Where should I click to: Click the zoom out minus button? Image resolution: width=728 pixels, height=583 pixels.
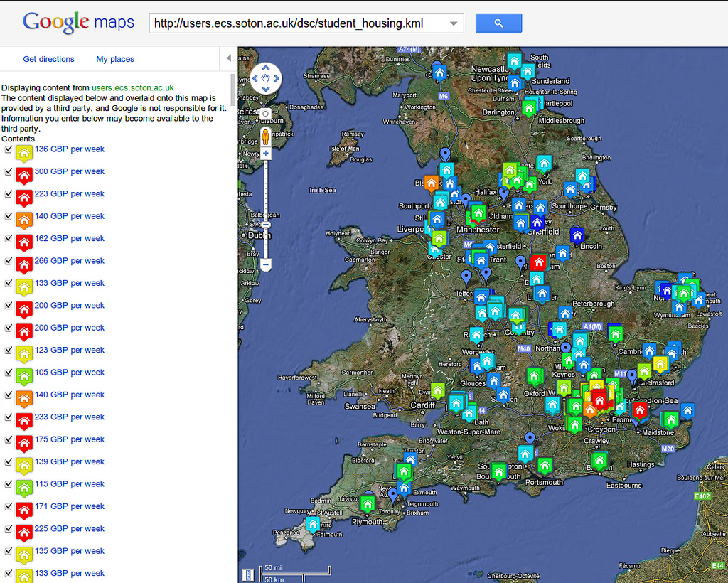tap(266, 265)
